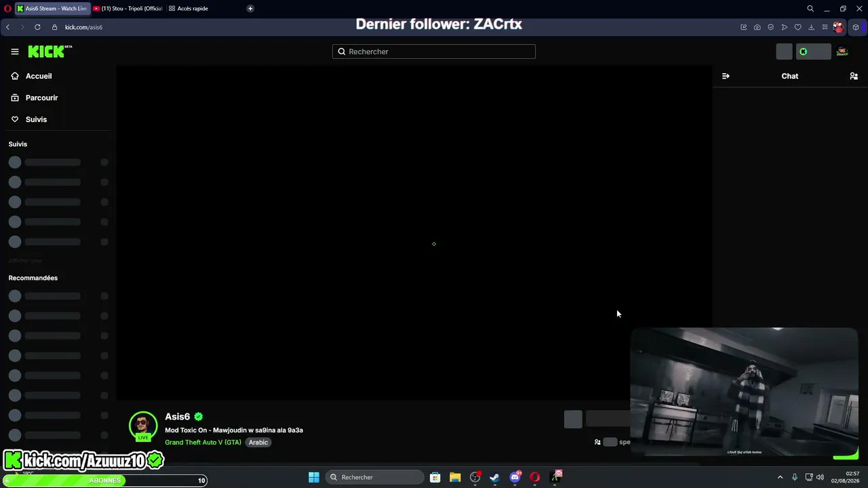This screenshot has height=488, width=868.
Task: Click the address bar URL kick.com/asis6
Action: point(83,27)
